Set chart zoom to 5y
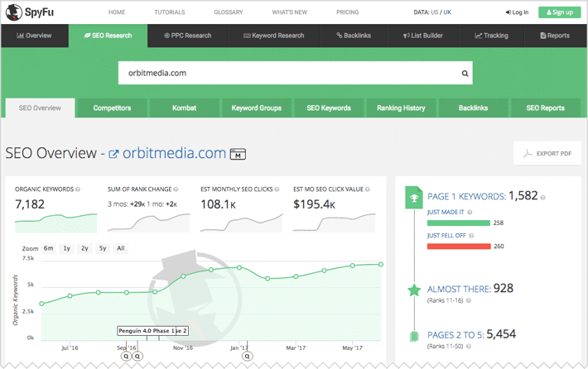588x369 pixels. (103, 248)
